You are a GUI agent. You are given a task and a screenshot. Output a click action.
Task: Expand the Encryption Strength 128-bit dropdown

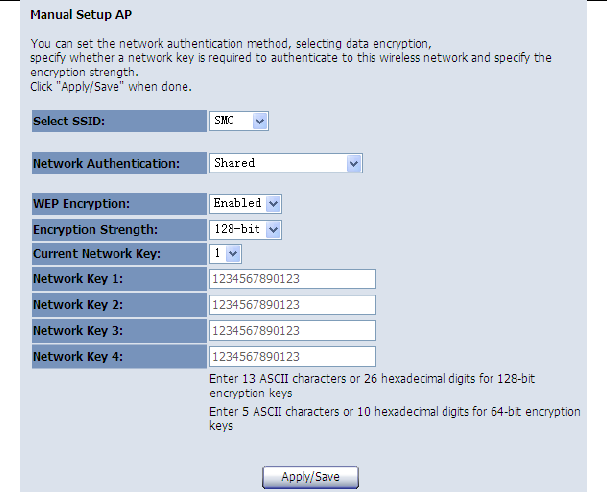pos(245,230)
